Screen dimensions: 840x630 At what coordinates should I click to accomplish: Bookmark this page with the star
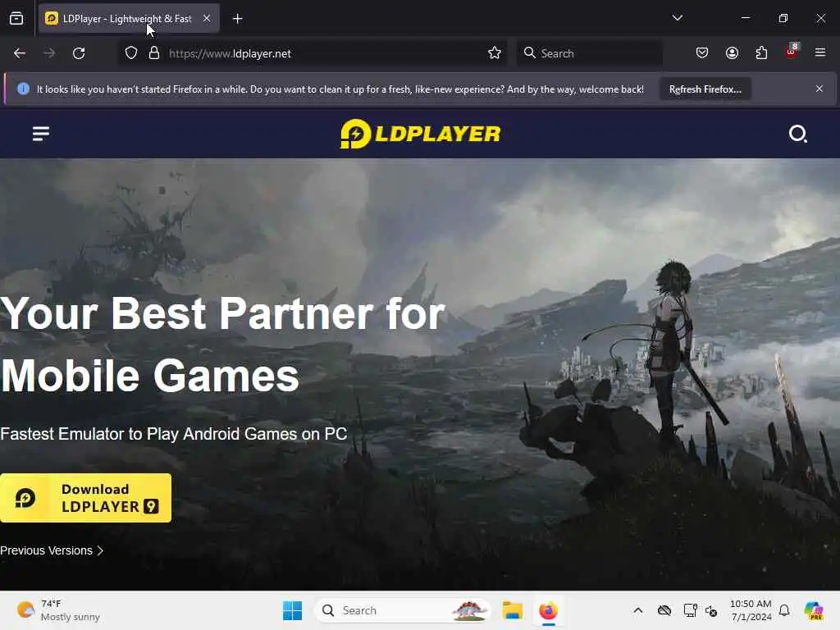495,53
